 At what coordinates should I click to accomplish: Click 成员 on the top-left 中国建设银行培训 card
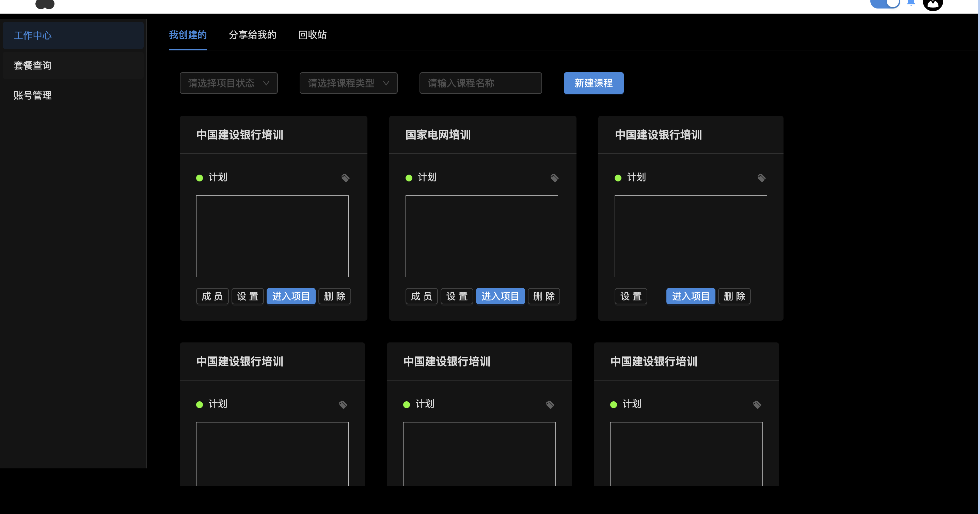click(x=212, y=296)
